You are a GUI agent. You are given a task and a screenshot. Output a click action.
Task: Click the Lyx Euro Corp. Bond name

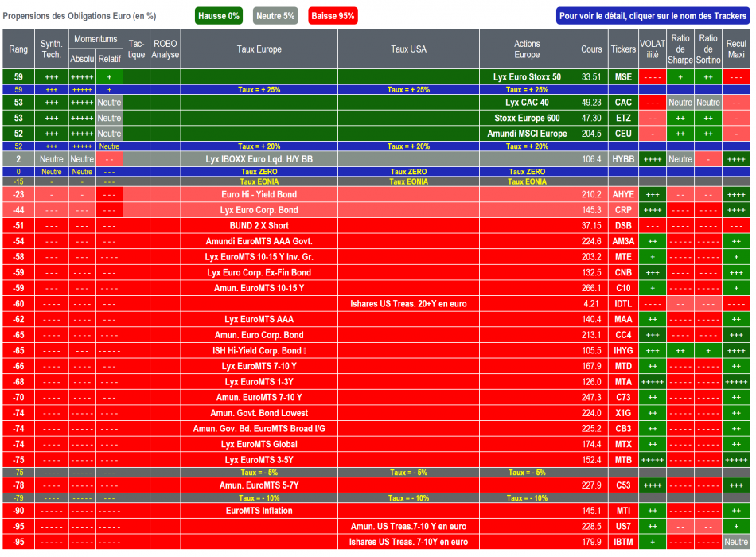pyautogui.click(x=259, y=210)
